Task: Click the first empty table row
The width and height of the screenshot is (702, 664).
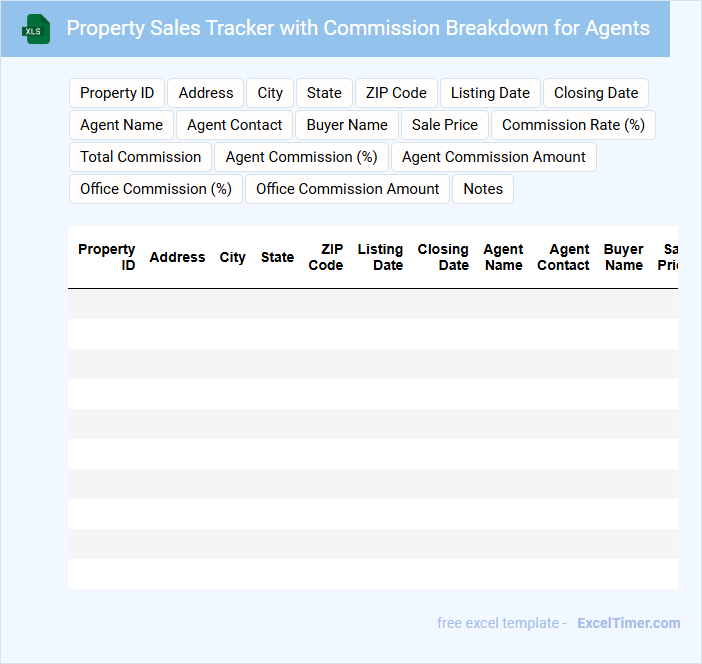Action: (x=372, y=304)
